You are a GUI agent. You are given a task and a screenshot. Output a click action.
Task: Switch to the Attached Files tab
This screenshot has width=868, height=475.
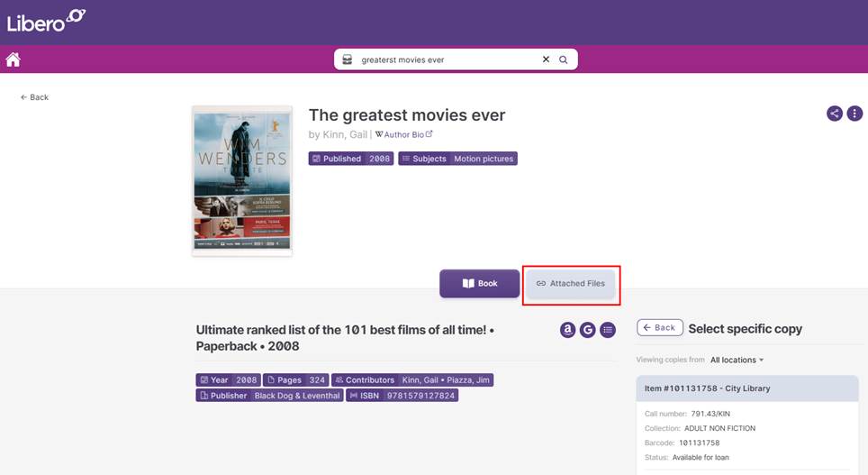pyautogui.click(x=571, y=284)
